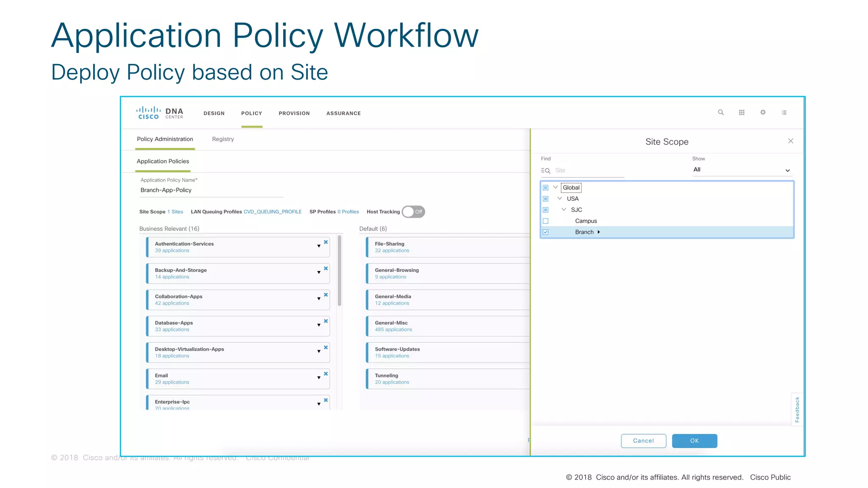Remove Backup-And-Storage with its X icon
This screenshot has width=868, height=488.
click(326, 269)
